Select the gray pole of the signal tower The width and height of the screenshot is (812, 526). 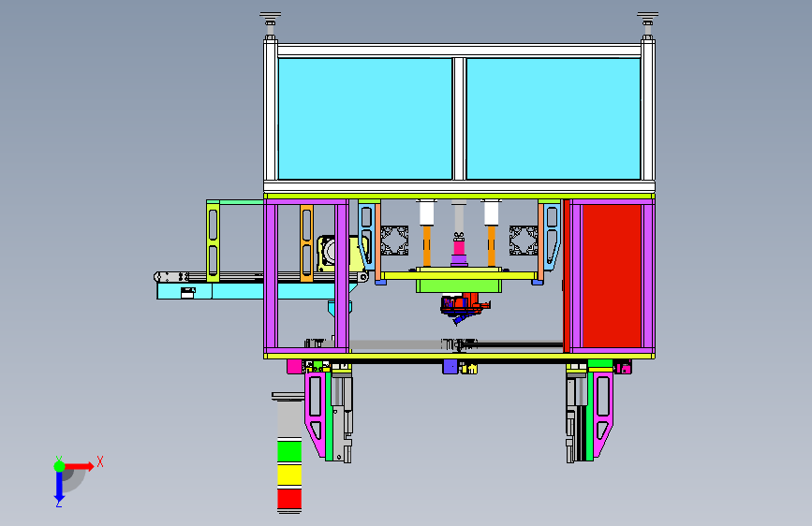tap(289, 418)
